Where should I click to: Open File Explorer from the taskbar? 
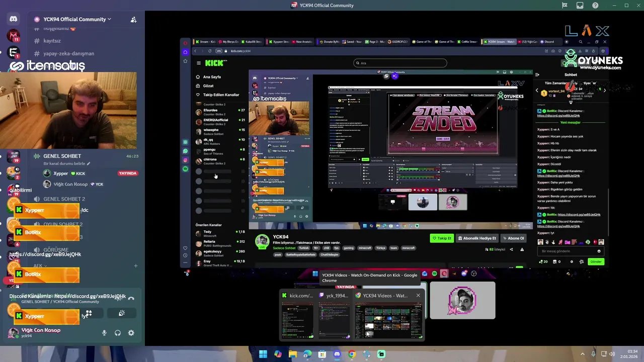pyautogui.click(x=293, y=354)
